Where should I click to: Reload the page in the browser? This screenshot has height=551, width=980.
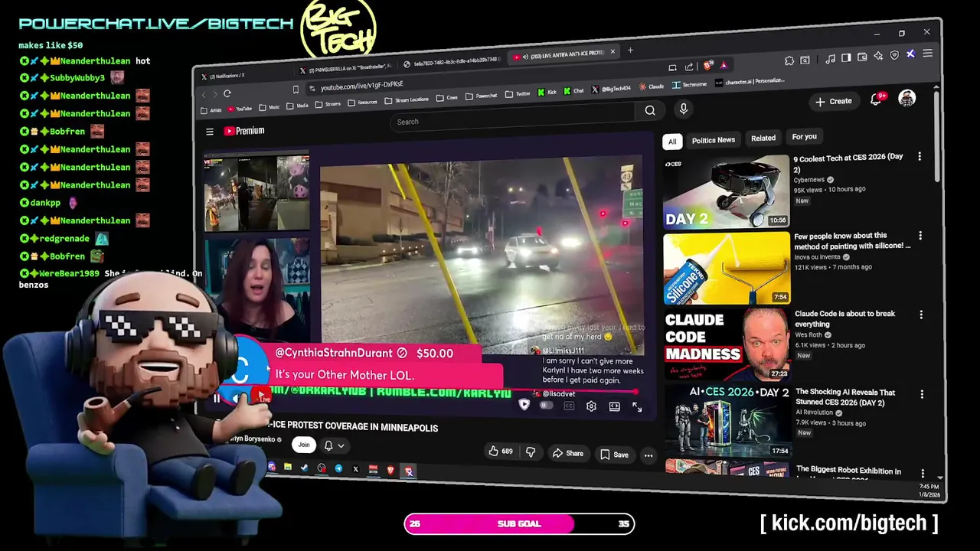click(227, 93)
